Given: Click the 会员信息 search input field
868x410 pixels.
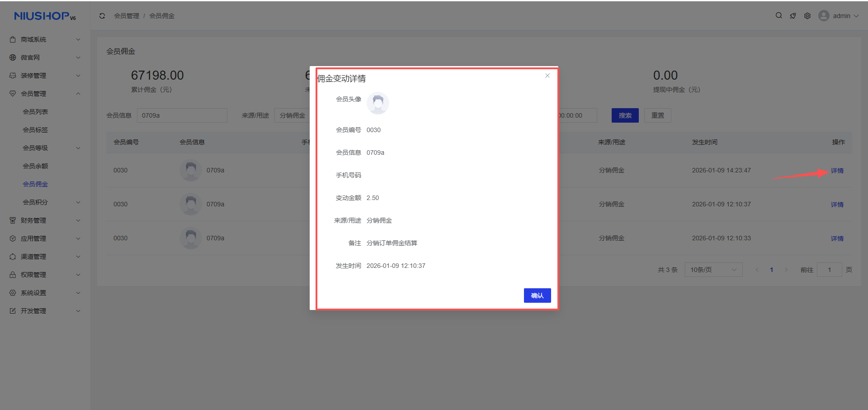Looking at the screenshot, I should click(x=182, y=115).
